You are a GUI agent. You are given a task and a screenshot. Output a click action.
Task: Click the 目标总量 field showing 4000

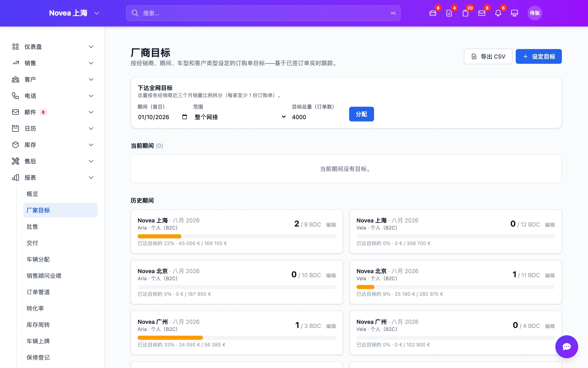point(317,117)
